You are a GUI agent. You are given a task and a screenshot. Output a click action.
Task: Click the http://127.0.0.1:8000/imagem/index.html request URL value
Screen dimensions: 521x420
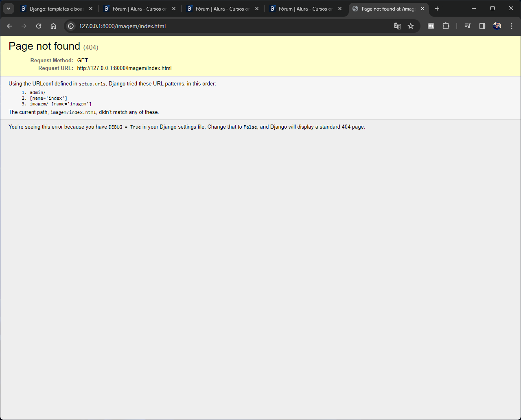pos(124,68)
